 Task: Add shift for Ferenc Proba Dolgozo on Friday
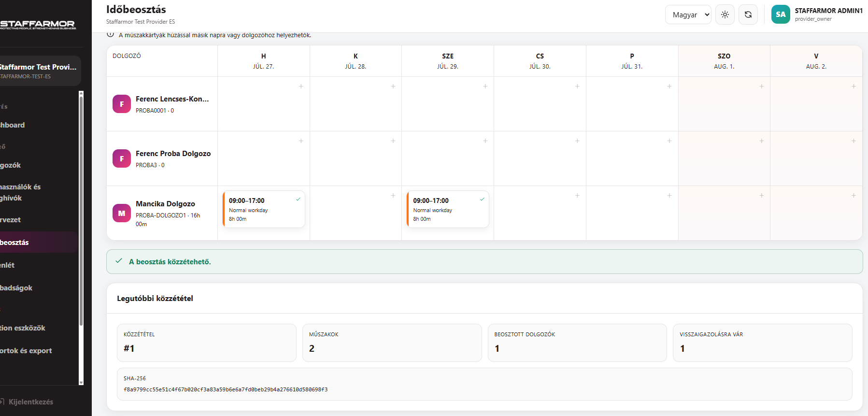click(x=669, y=141)
